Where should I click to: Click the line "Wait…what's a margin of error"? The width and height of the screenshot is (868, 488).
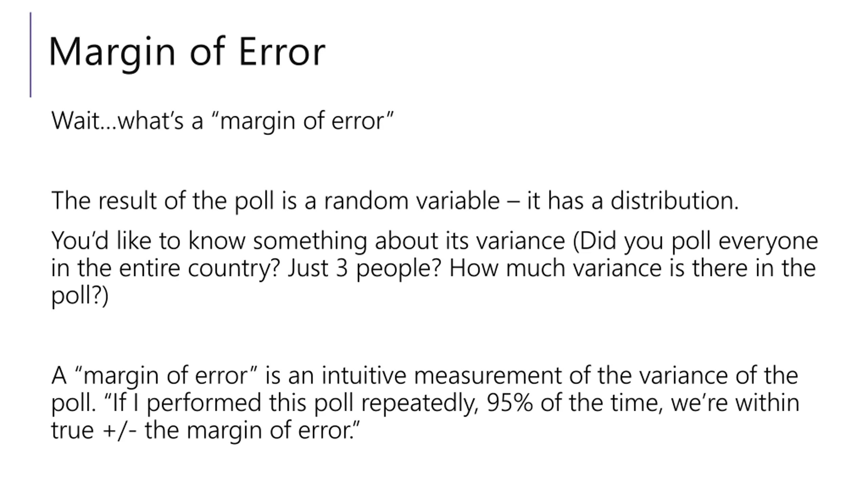pyautogui.click(x=222, y=121)
